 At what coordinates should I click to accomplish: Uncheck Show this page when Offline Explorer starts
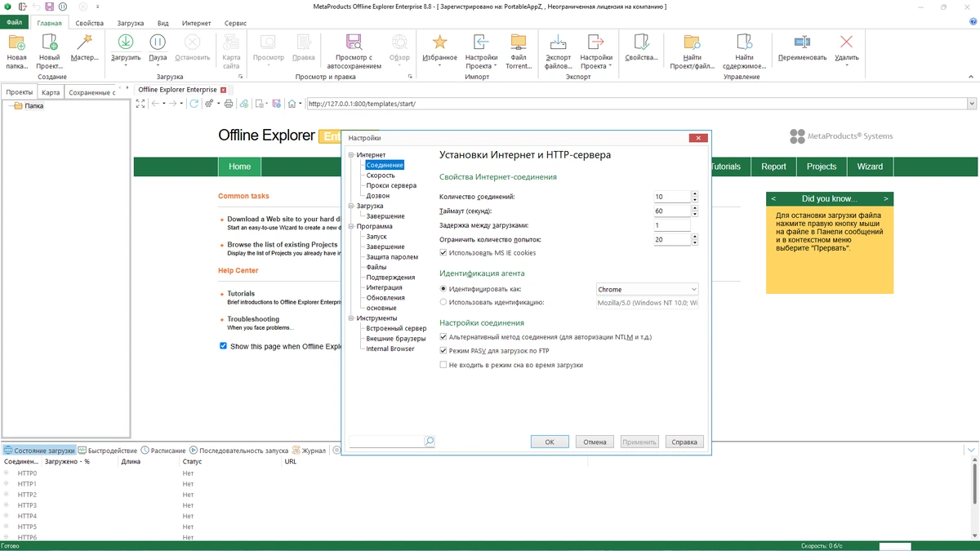coord(223,346)
